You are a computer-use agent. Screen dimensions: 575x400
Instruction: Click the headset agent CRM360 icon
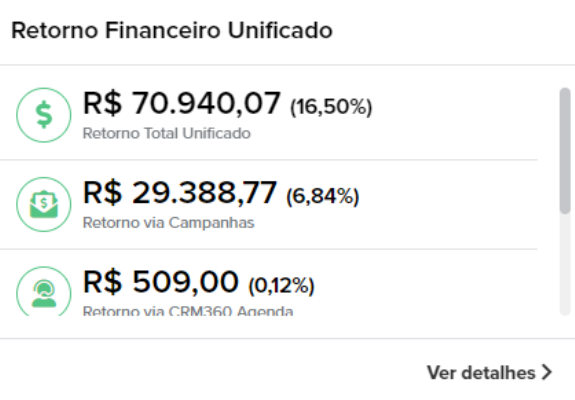(44, 291)
